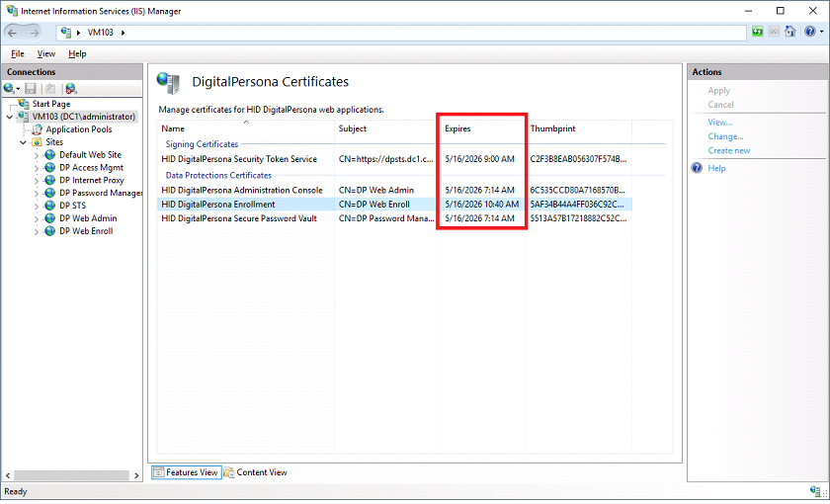Click the Save connections disk icon

tap(31, 89)
